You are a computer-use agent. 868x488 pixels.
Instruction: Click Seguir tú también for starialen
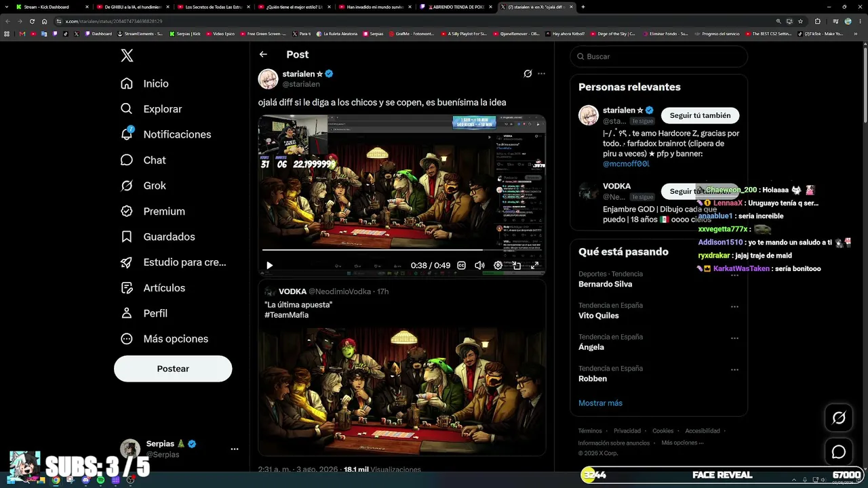click(x=700, y=116)
